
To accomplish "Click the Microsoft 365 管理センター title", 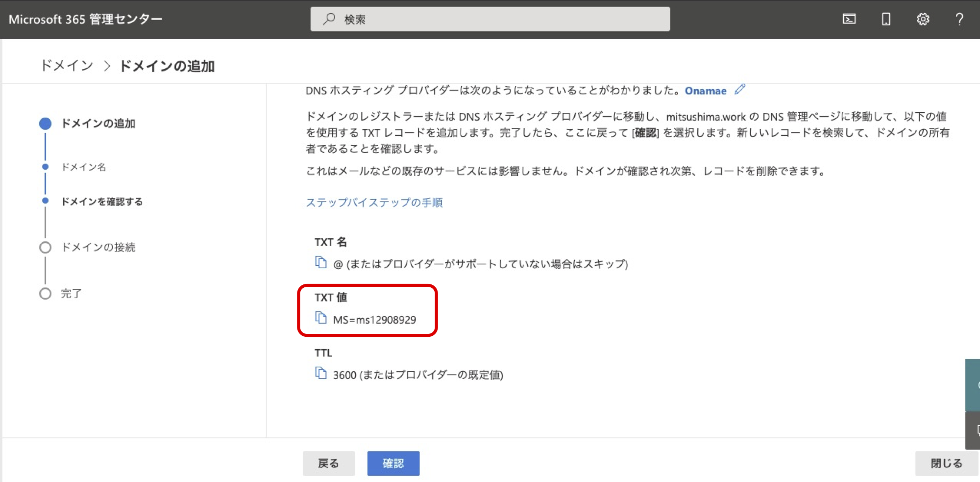I will (x=86, y=19).
